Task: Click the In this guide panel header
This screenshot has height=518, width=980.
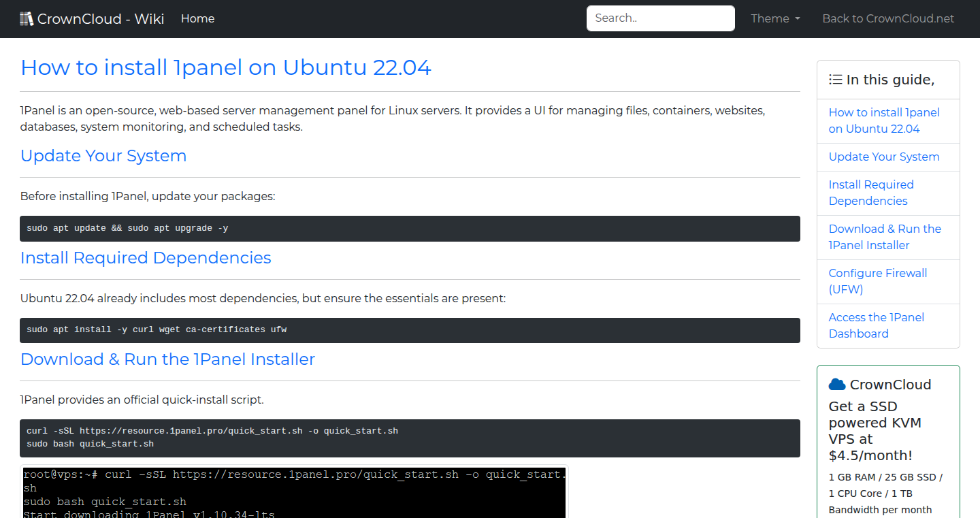Action: click(x=888, y=80)
